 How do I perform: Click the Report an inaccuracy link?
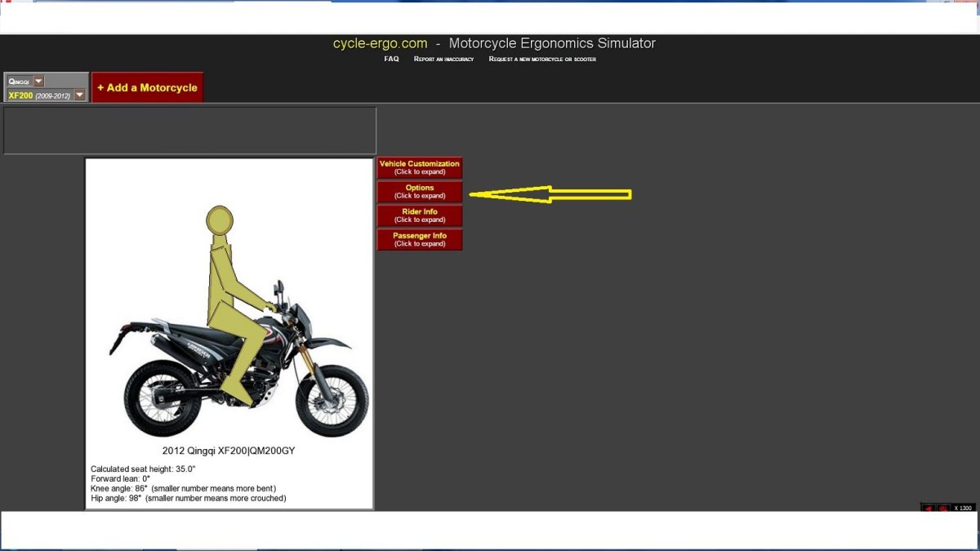point(443,59)
